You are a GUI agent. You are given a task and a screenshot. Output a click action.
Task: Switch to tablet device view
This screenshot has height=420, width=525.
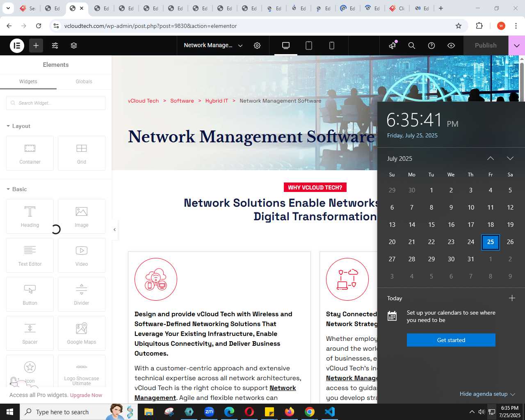[309, 46]
